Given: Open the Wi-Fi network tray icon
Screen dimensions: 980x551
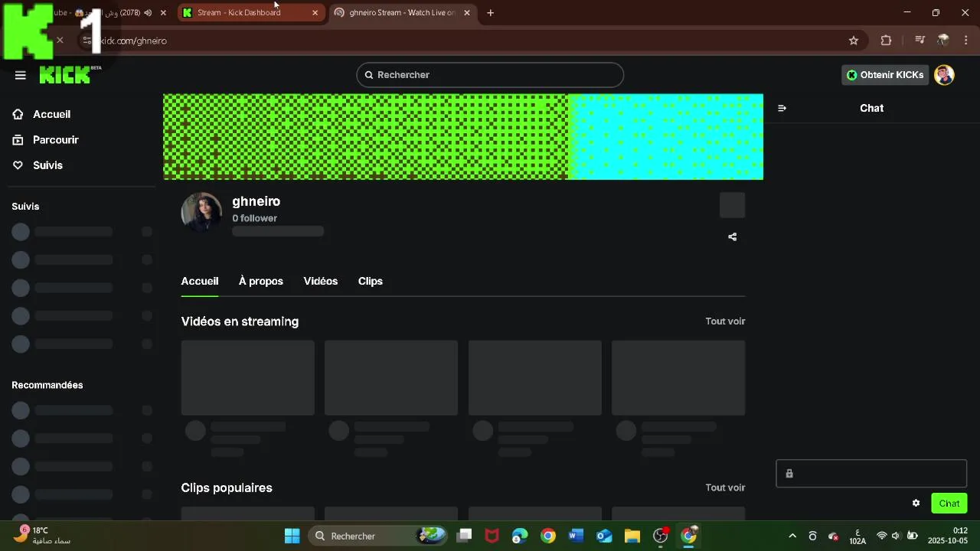Looking at the screenshot, I should point(881,536).
